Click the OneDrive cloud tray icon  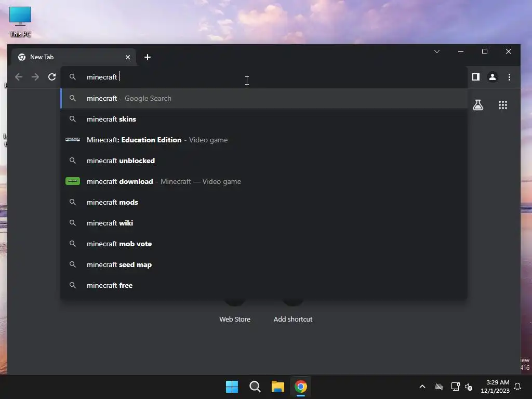[438, 387]
